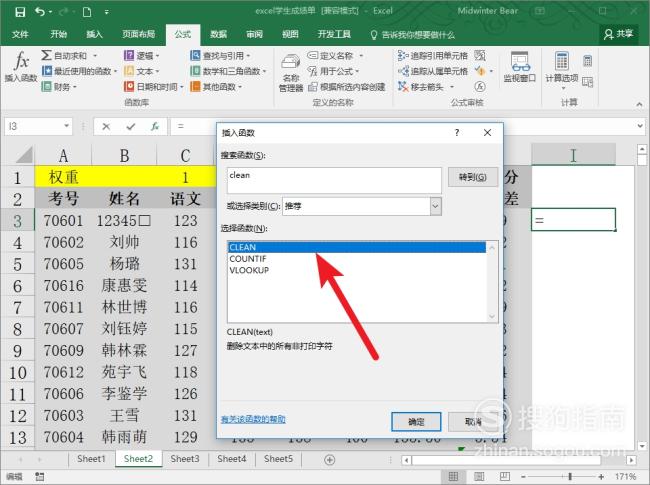Confirm formula entry with the checkmark icon
Image resolution: width=650 pixels, height=485 pixels.
coord(131,126)
